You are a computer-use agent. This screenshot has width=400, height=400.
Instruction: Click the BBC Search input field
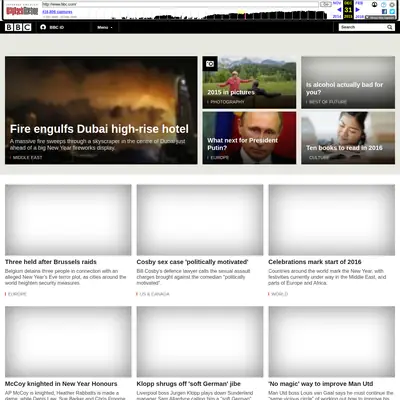coord(363,27)
